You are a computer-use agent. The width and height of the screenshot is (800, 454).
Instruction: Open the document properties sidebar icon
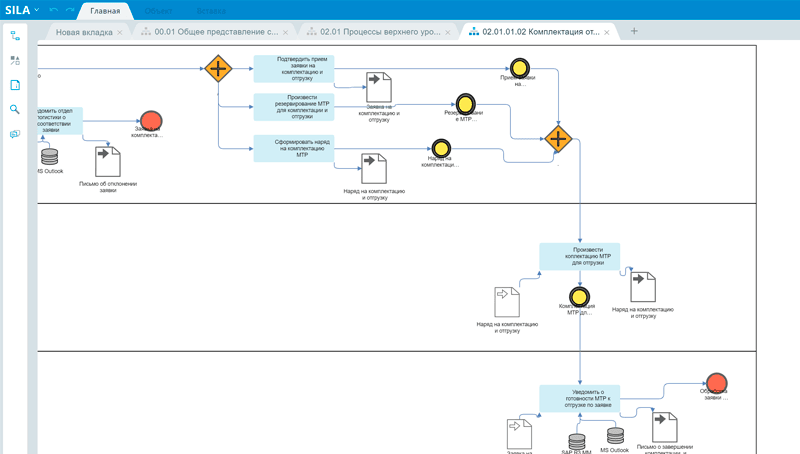tap(15, 85)
